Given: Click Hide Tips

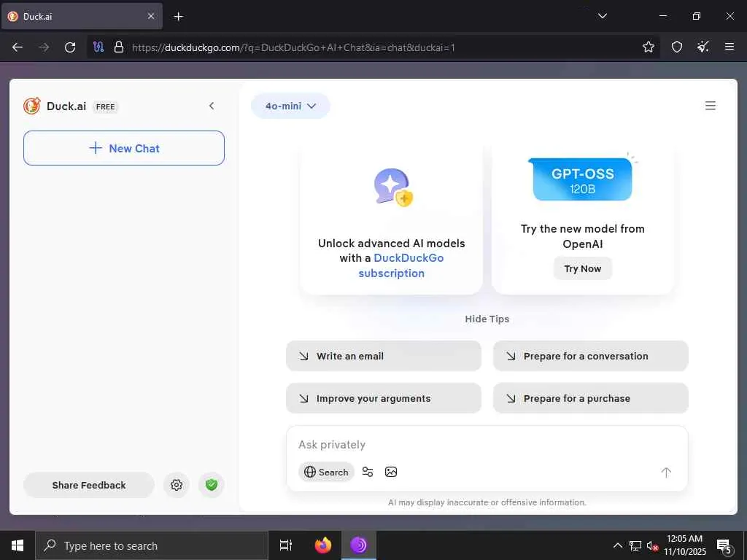Looking at the screenshot, I should pos(487,319).
